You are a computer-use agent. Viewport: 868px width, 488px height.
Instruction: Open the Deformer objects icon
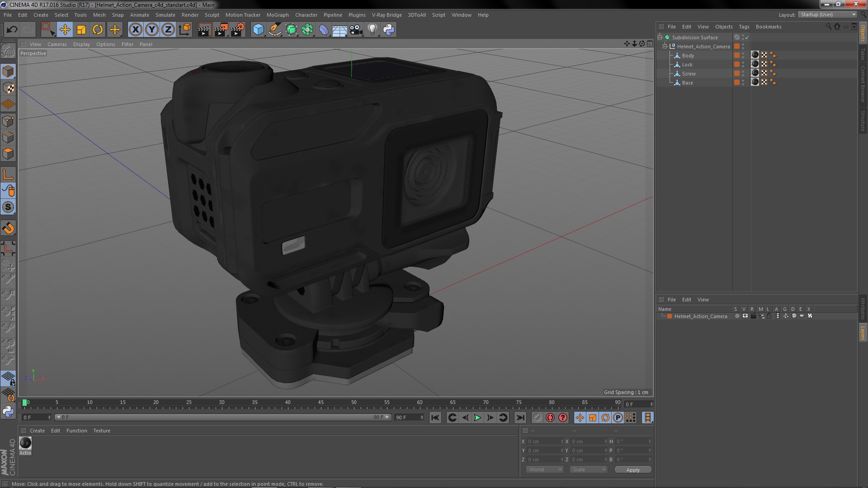(x=324, y=30)
